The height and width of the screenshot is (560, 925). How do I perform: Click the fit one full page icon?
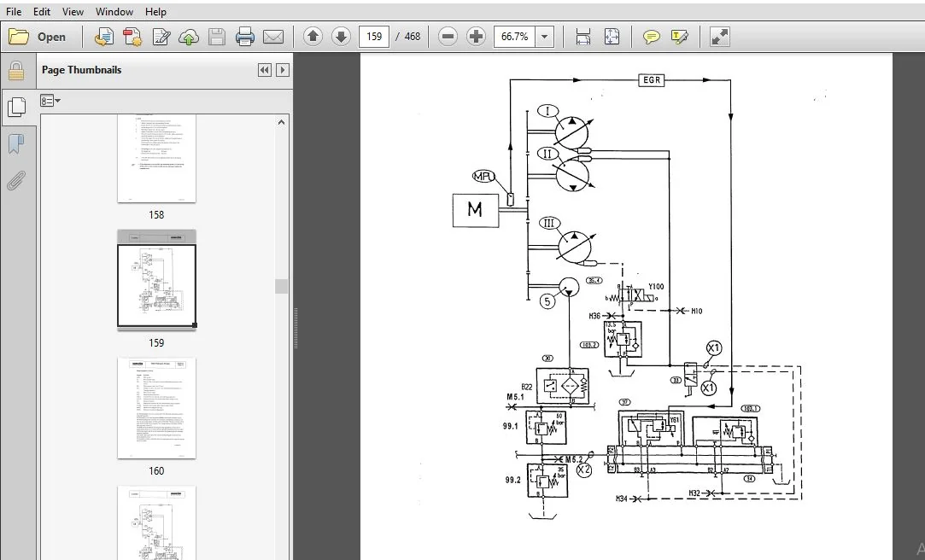(612, 37)
